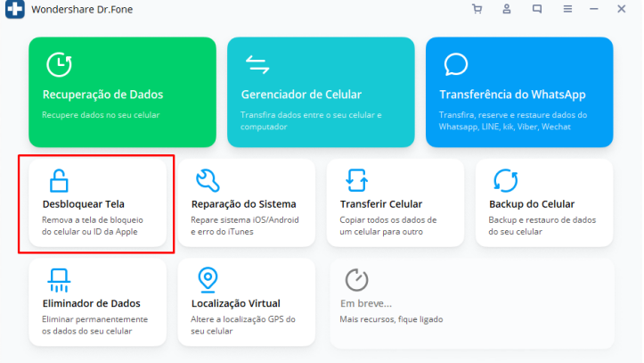The height and width of the screenshot is (363, 644).
Task: Click the Desbloquear Tela padlock icon
Action: coord(59,180)
